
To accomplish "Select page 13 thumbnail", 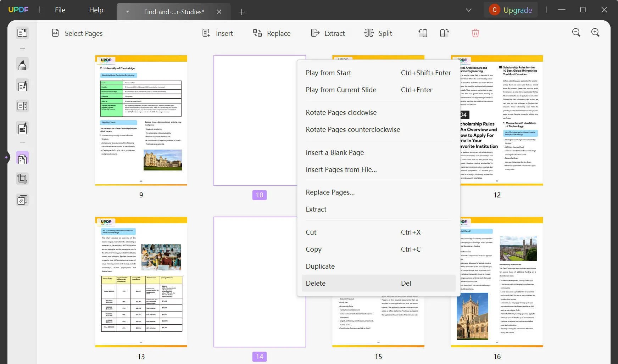I will coord(141,282).
